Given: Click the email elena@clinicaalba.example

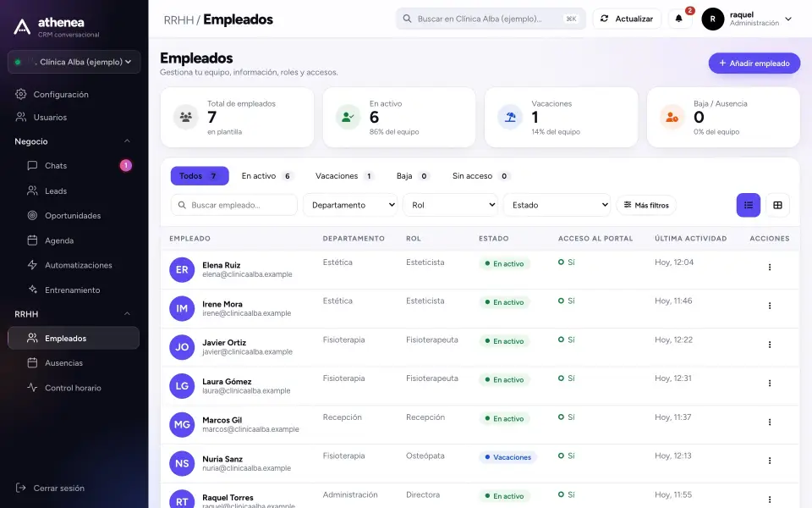Looking at the screenshot, I should 247,274.
